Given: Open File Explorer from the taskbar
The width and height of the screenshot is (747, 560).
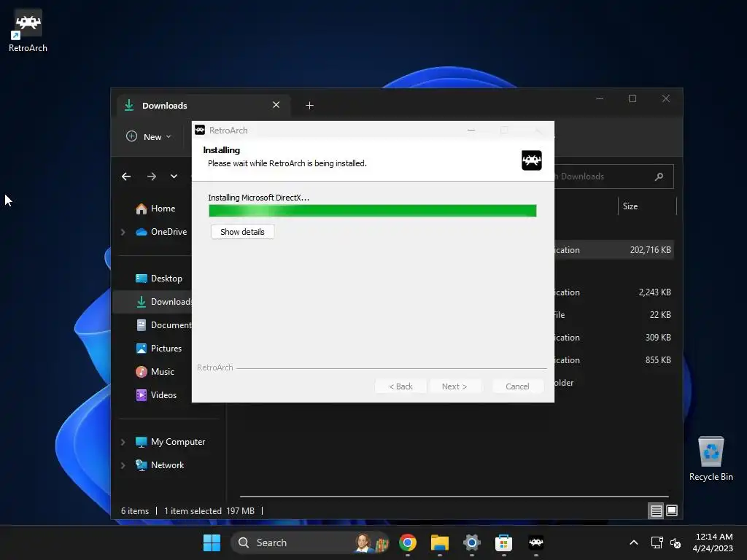Looking at the screenshot, I should point(440,542).
